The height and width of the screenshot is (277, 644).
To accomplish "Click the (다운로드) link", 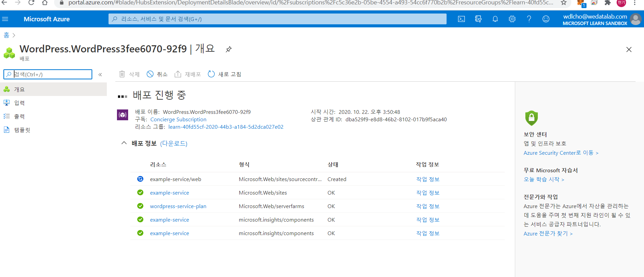I will coord(174,143).
